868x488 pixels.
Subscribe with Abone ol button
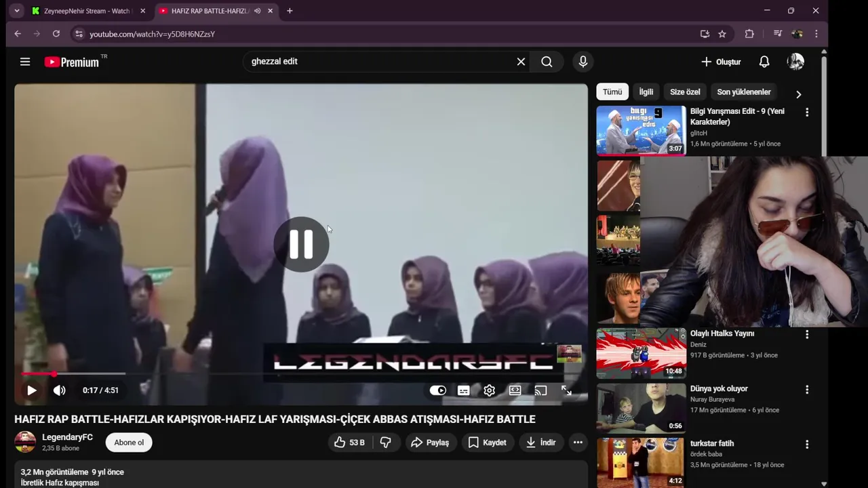[129, 443]
